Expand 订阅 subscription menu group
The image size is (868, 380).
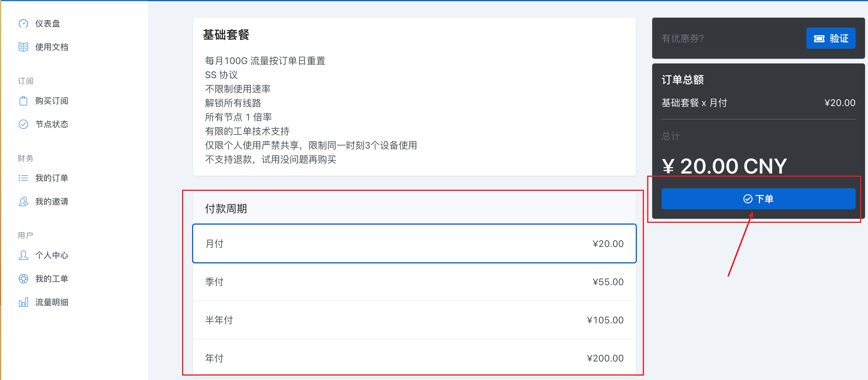26,81
